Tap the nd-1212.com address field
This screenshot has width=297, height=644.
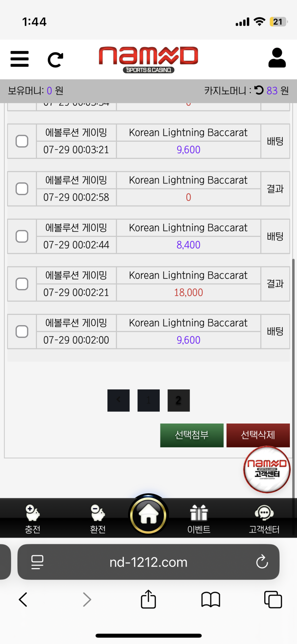(148, 562)
